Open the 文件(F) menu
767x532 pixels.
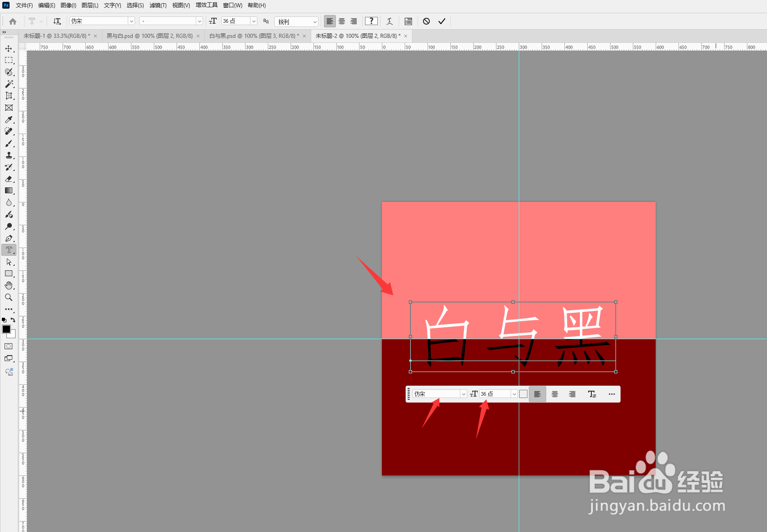coord(24,5)
